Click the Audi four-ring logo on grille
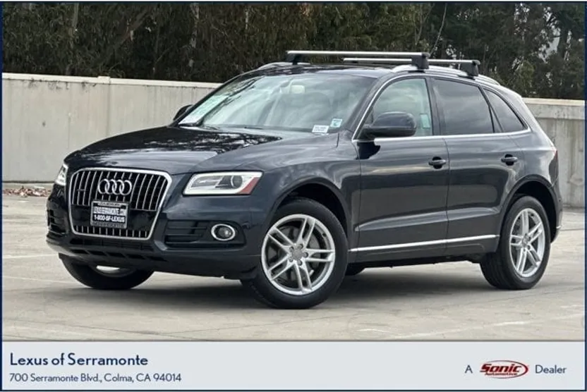The image size is (587, 392). (114, 187)
